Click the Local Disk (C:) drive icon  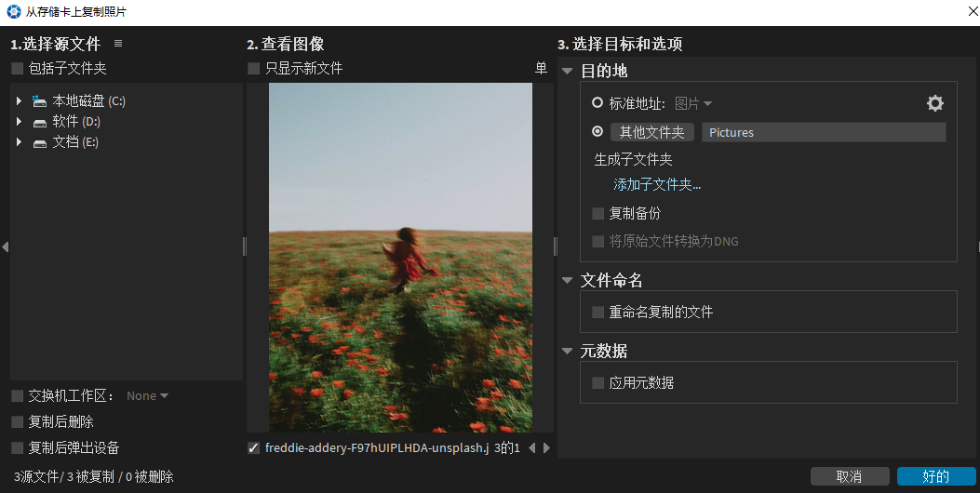click(39, 100)
